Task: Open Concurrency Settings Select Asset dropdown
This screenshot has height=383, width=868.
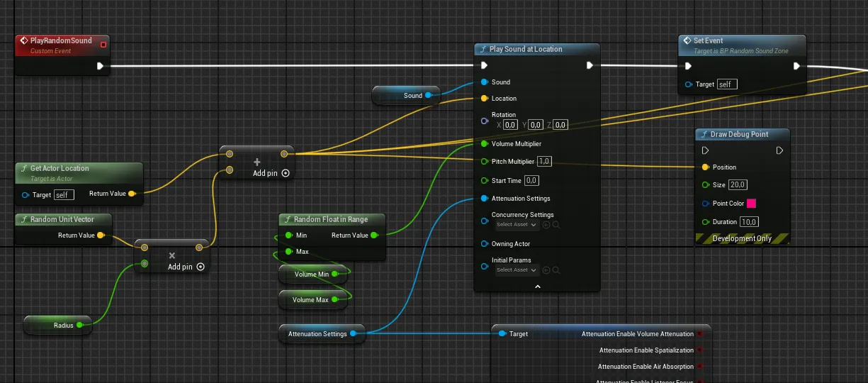Action: (x=517, y=225)
